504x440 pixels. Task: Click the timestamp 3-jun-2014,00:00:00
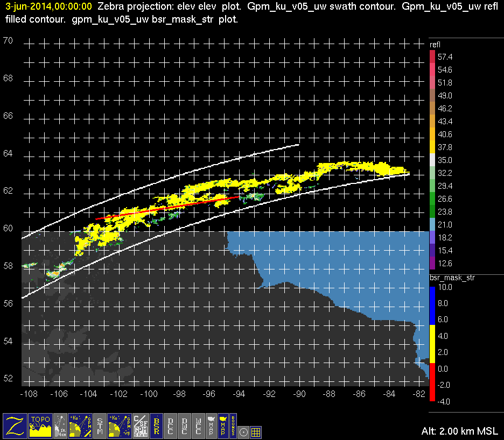point(48,7)
